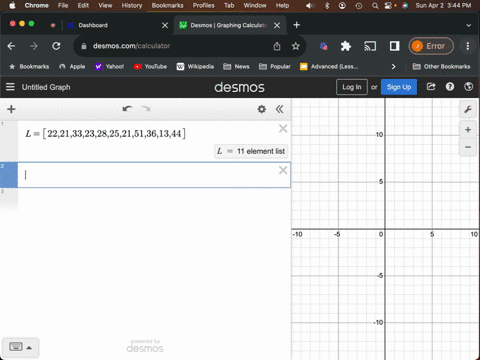Undo the last expression edit
Viewport: 480px width, 360px height.
pyautogui.click(x=127, y=109)
